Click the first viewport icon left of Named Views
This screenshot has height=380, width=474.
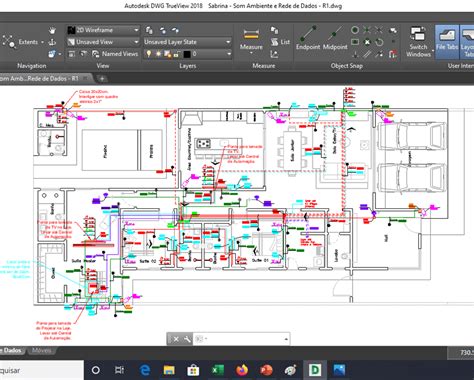(x=72, y=54)
